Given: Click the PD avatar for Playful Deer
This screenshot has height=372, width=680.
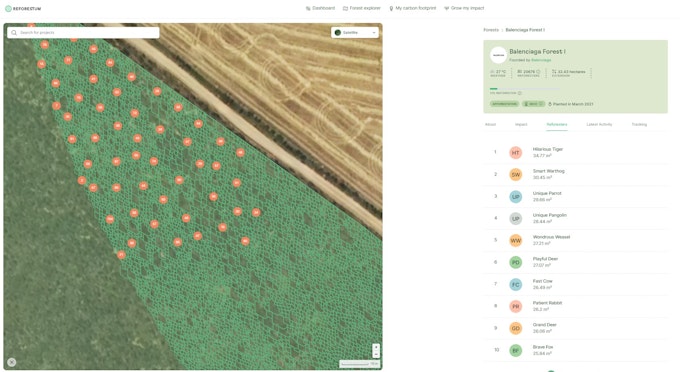Looking at the screenshot, I should 515,262.
